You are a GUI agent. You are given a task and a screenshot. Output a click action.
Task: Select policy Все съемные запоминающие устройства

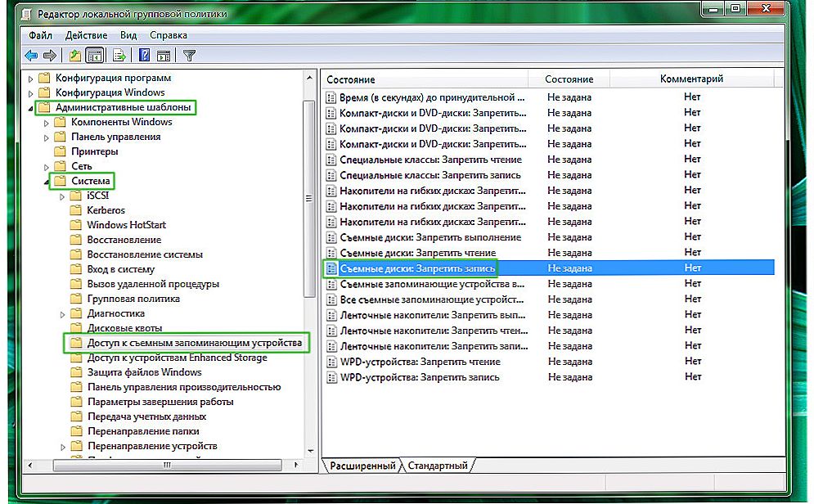432,299
